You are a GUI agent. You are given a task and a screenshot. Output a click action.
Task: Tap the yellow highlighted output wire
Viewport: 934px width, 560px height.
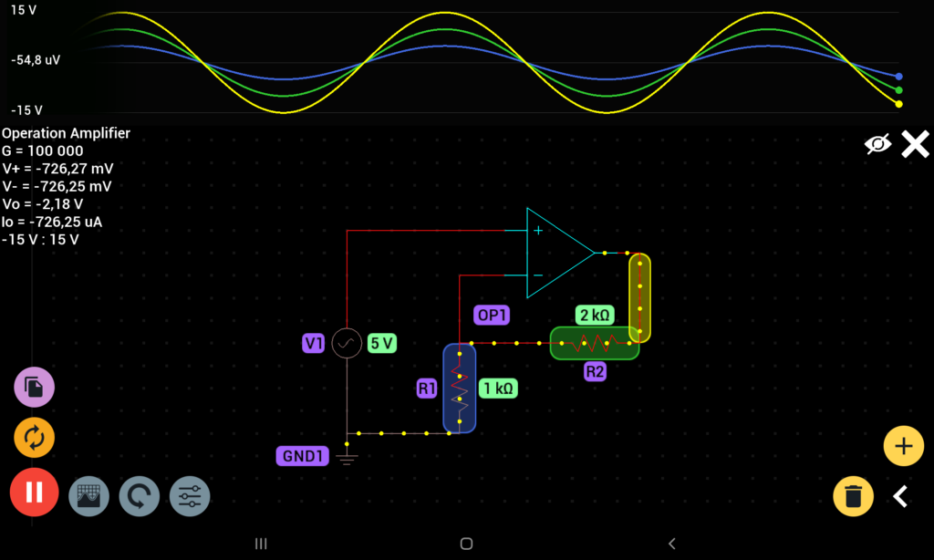tap(639, 297)
